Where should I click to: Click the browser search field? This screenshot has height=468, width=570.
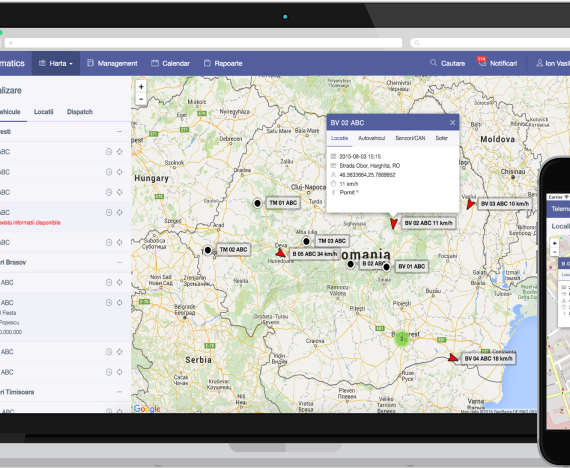click(x=490, y=43)
